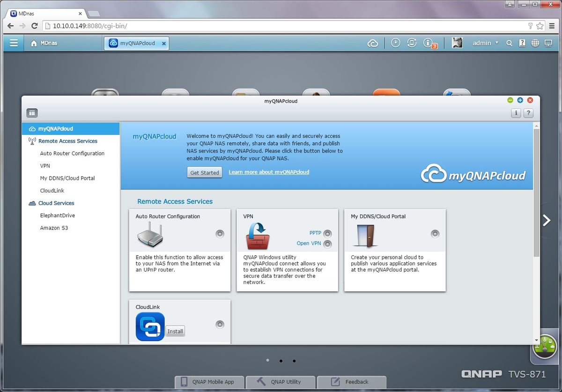
Task: Select the second desktop page dot
Action: [x=281, y=361]
